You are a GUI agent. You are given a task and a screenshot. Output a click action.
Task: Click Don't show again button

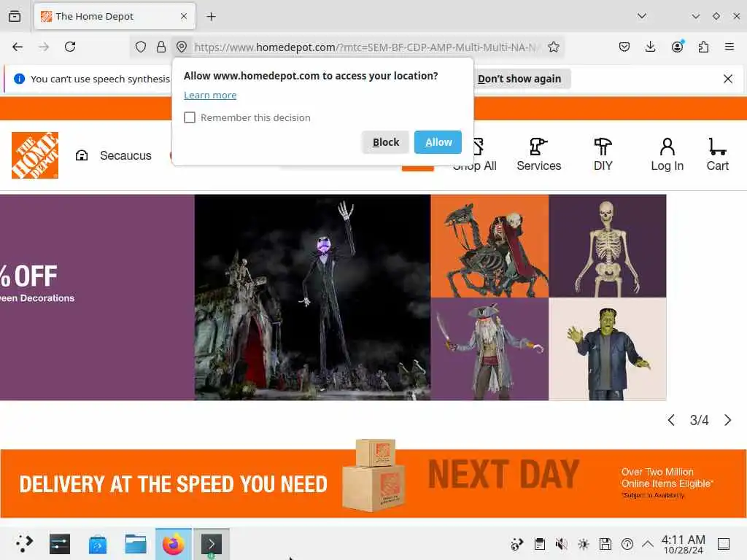pos(519,79)
